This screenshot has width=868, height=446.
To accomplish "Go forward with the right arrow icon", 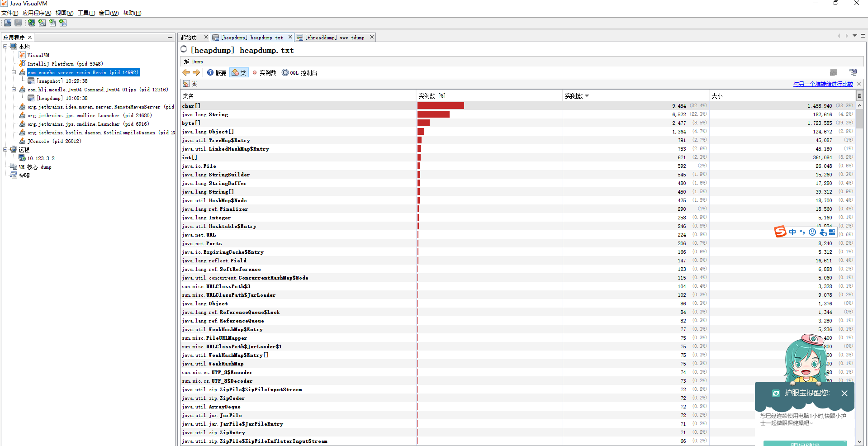I will [196, 72].
